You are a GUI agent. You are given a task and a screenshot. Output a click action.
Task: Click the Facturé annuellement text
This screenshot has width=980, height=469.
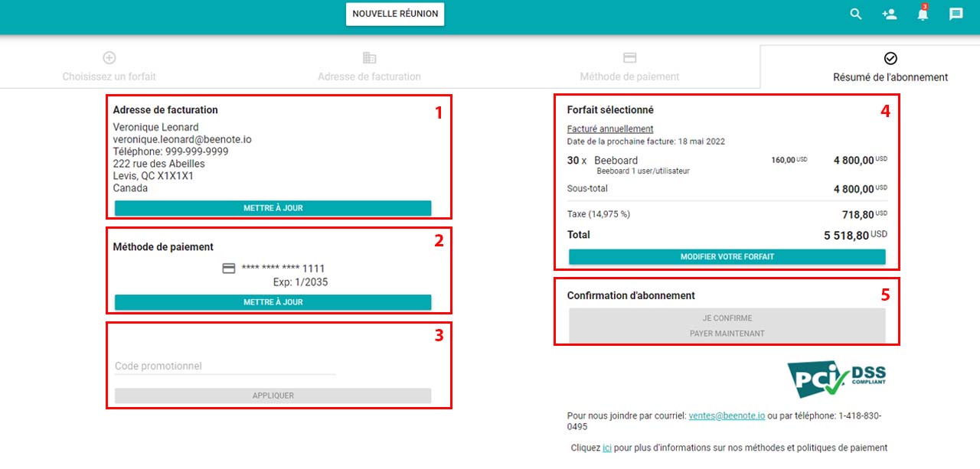coord(610,129)
